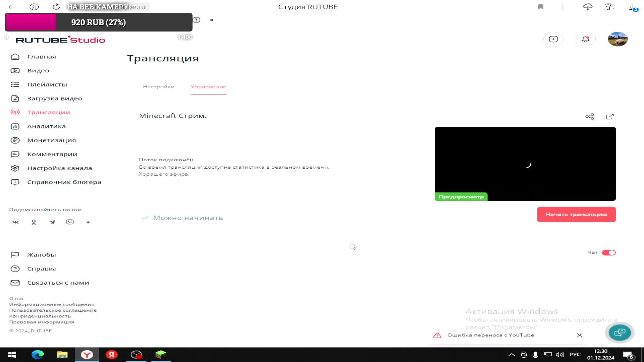Open OBS Studio from taskbar
The width and height of the screenshot is (644, 362).
tap(136, 355)
